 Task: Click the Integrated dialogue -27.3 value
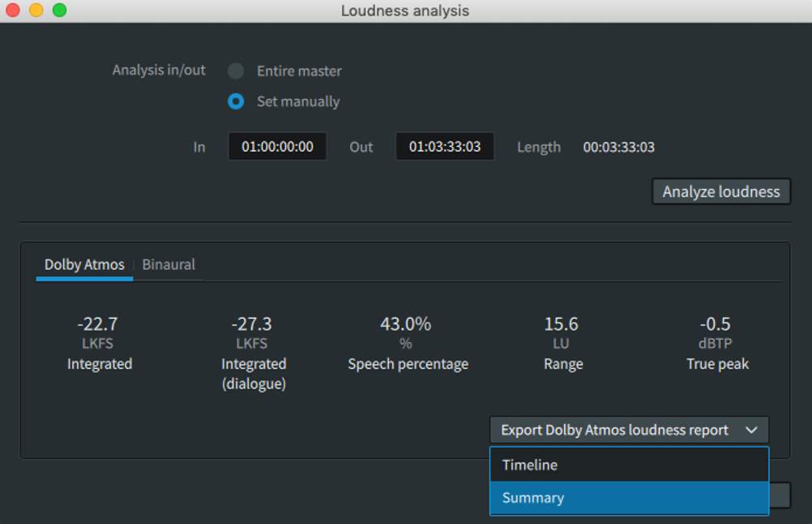[x=252, y=324]
